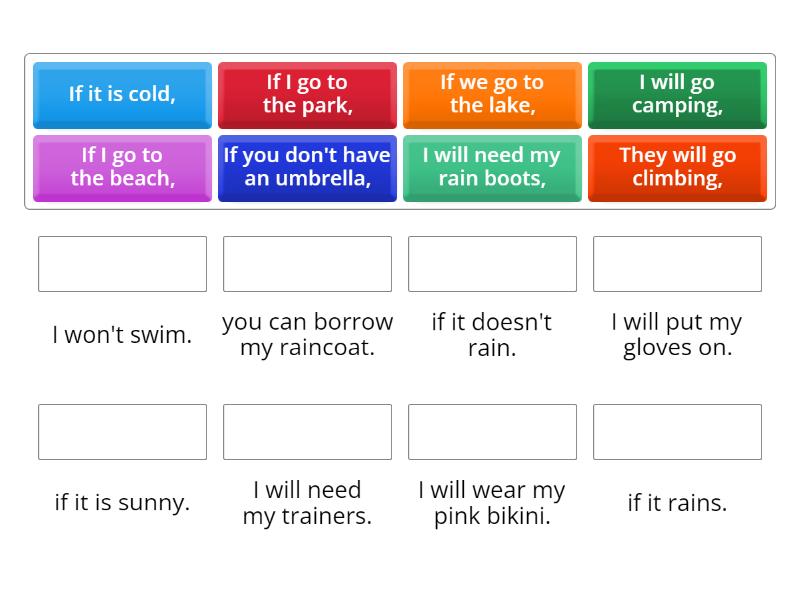Select the answer box above "I will need my trainers."
800x600 pixels.
click(307, 432)
